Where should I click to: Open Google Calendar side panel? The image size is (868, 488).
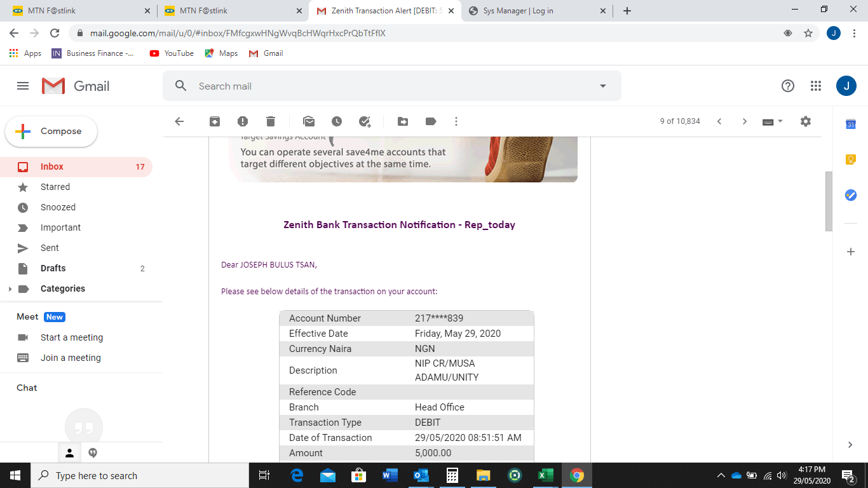pyautogui.click(x=851, y=125)
